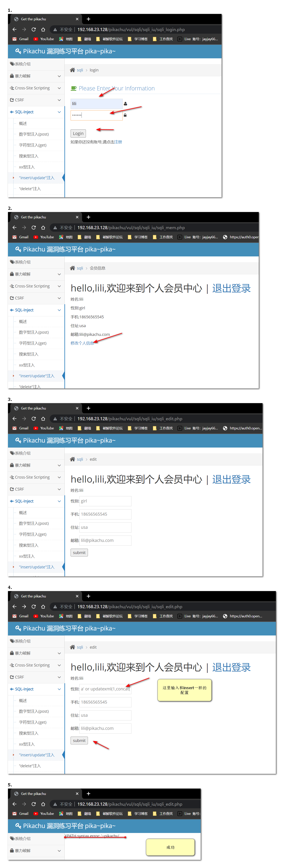Expand Cross-Site Scripting menu in screenshot 3 sidebar
This screenshot has width=284, height=868.
(36, 477)
